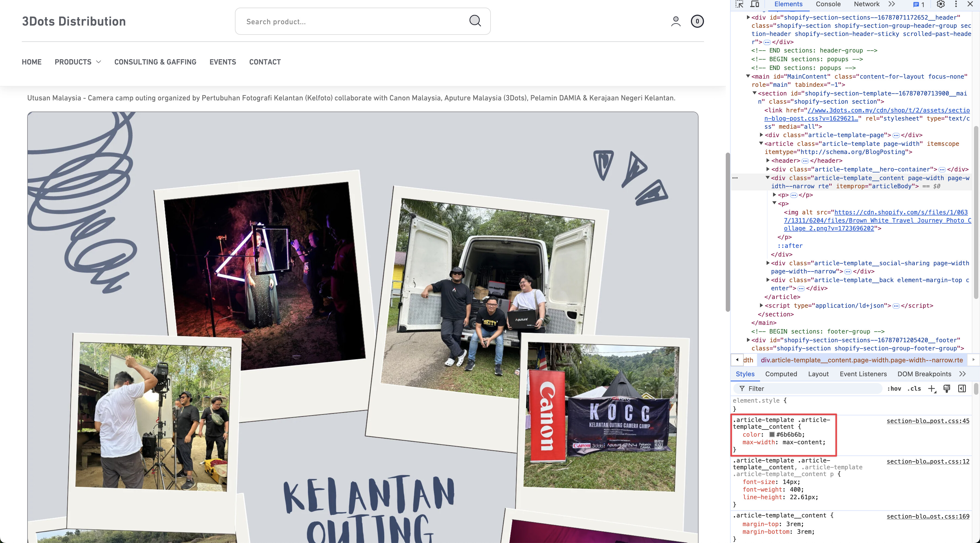This screenshot has height=543, width=980.
Task: Click the rendering emulations paintbrush icon
Action: (947, 388)
